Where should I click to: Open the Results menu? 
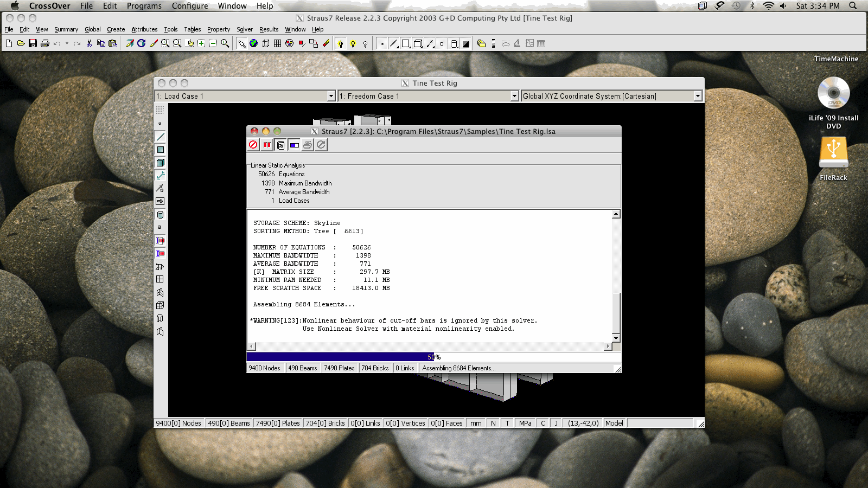point(269,29)
